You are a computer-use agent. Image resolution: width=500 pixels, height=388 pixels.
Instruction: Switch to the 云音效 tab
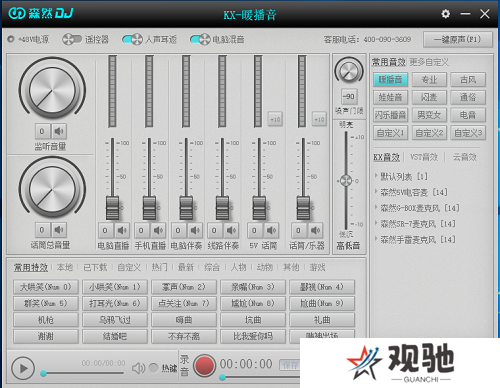tap(465, 157)
